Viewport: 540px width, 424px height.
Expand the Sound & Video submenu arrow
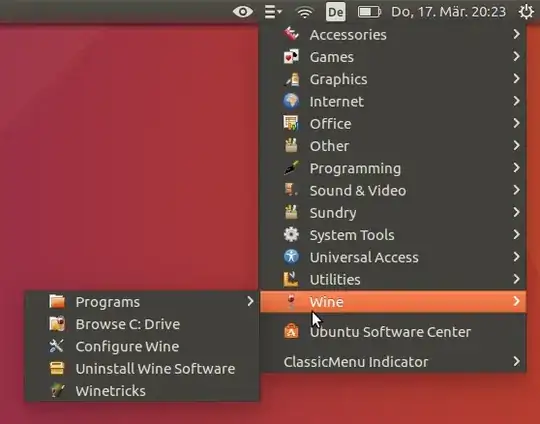click(516, 190)
